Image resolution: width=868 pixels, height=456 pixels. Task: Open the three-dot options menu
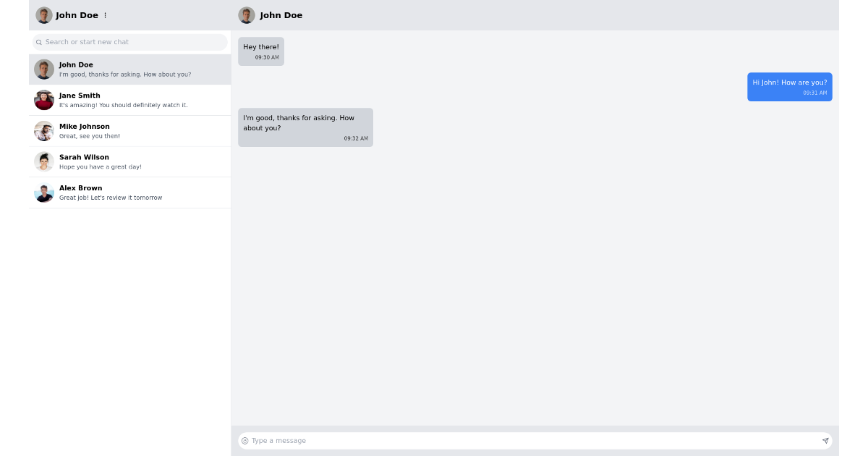click(x=105, y=14)
